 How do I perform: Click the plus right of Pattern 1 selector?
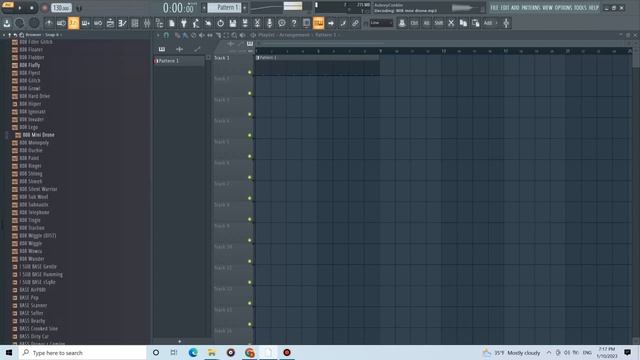(x=244, y=7)
